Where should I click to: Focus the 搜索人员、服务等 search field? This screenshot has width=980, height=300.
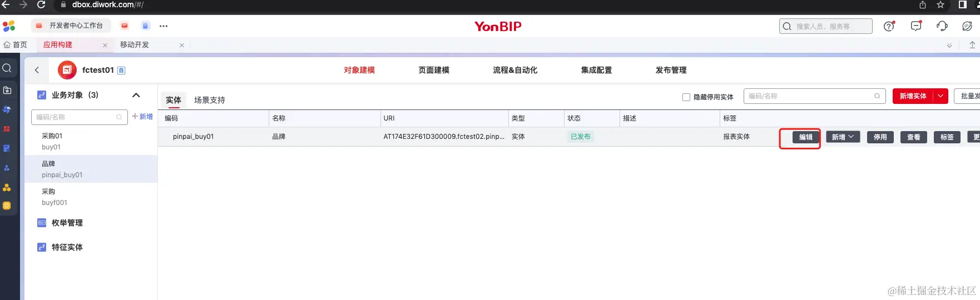pyautogui.click(x=825, y=26)
